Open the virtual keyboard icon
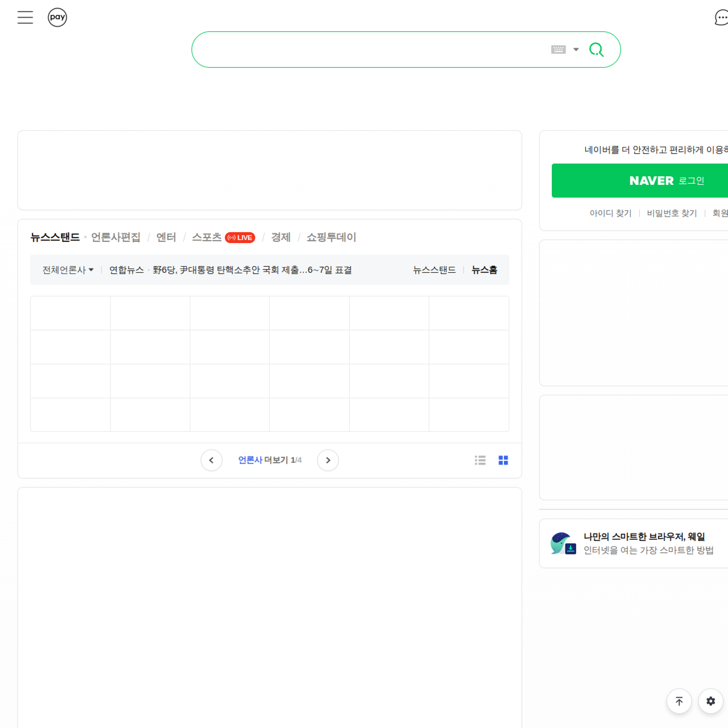Viewport: 728px width, 728px height. click(x=558, y=49)
